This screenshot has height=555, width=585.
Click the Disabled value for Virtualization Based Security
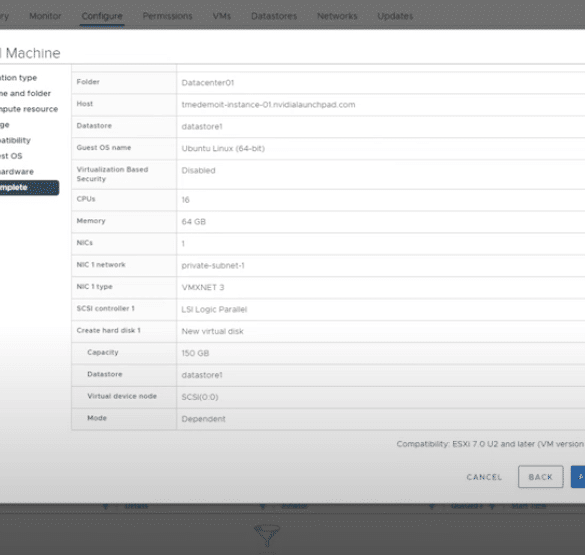198,170
